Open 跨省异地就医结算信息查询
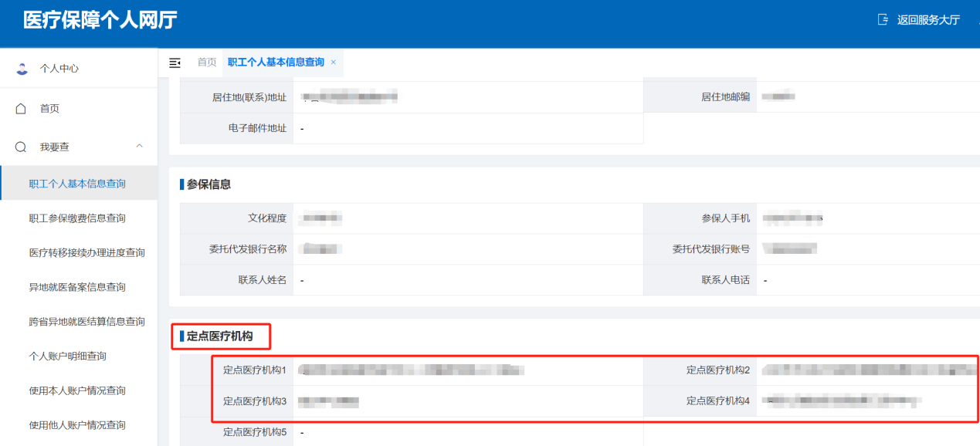The height and width of the screenshot is (446, 980). pyautogui.click(x=86, y=322)
